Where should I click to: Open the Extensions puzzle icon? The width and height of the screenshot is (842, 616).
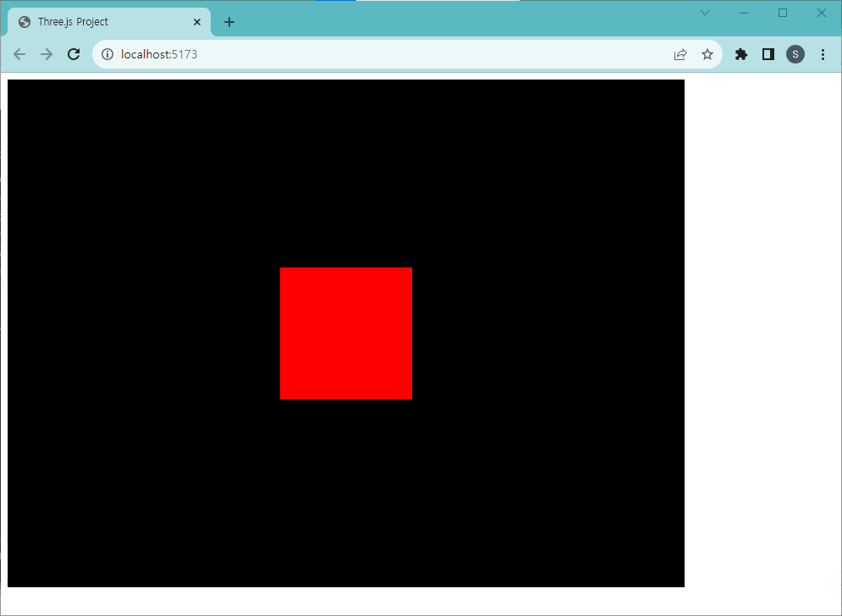741,54
